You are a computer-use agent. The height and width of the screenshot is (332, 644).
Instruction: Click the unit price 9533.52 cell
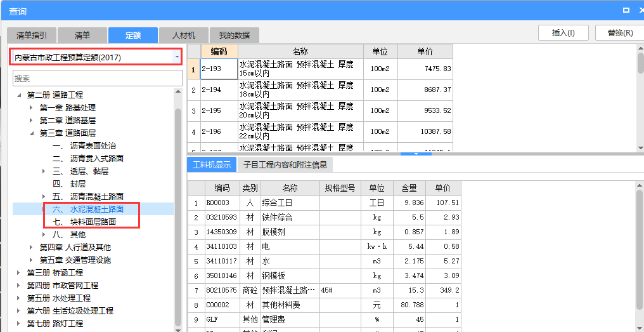(425, 111)
